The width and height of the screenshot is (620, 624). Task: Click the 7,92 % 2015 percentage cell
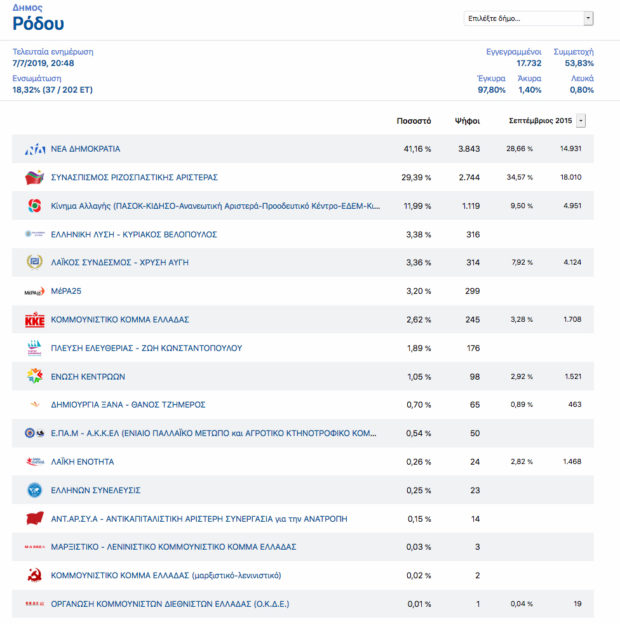click(x=522, y=262)
